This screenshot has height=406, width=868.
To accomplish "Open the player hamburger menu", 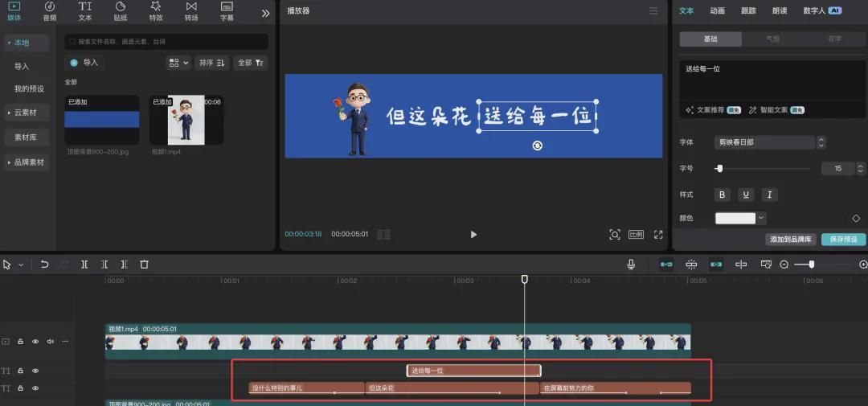I will [653, 11].
